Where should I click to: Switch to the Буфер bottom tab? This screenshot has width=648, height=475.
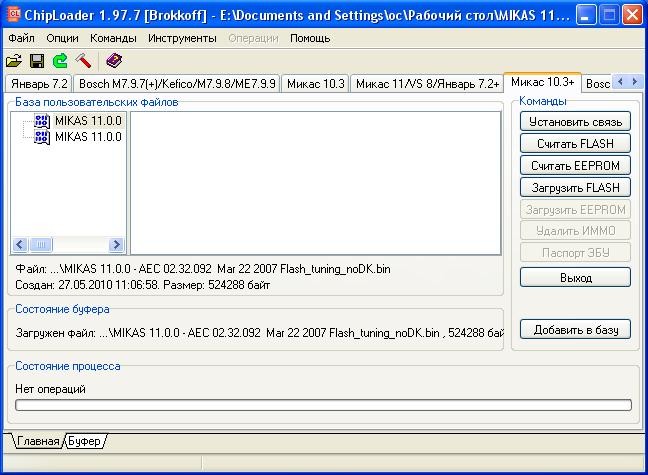point(85,441)
